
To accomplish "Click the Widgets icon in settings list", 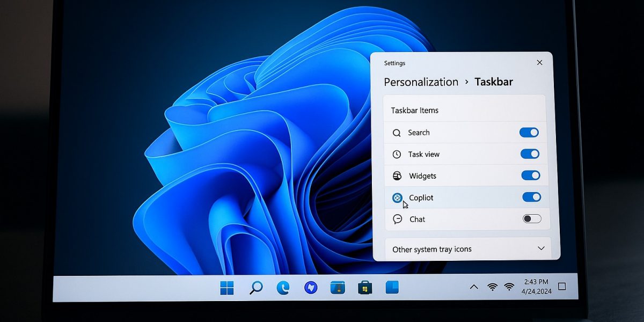I will [397, 176].
